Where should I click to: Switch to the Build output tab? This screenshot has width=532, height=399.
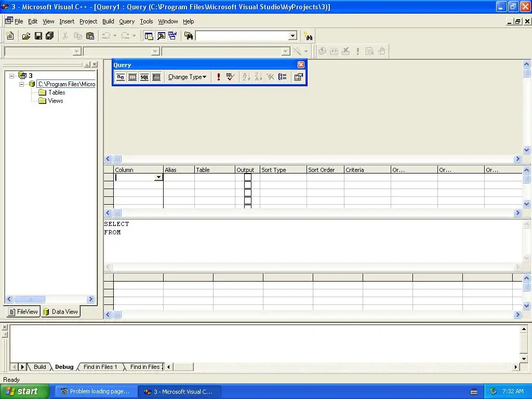[39, 367]
